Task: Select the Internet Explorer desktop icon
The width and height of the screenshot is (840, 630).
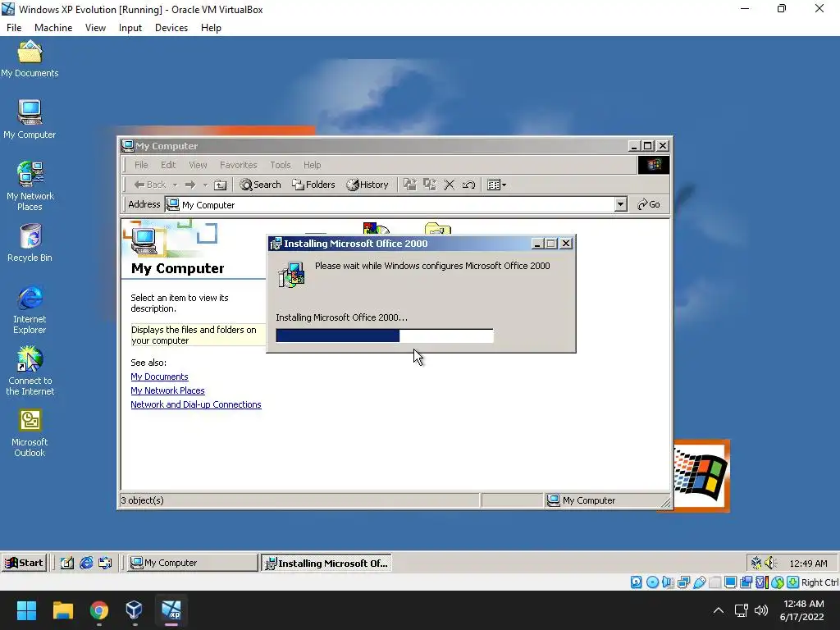Action: 30,309
